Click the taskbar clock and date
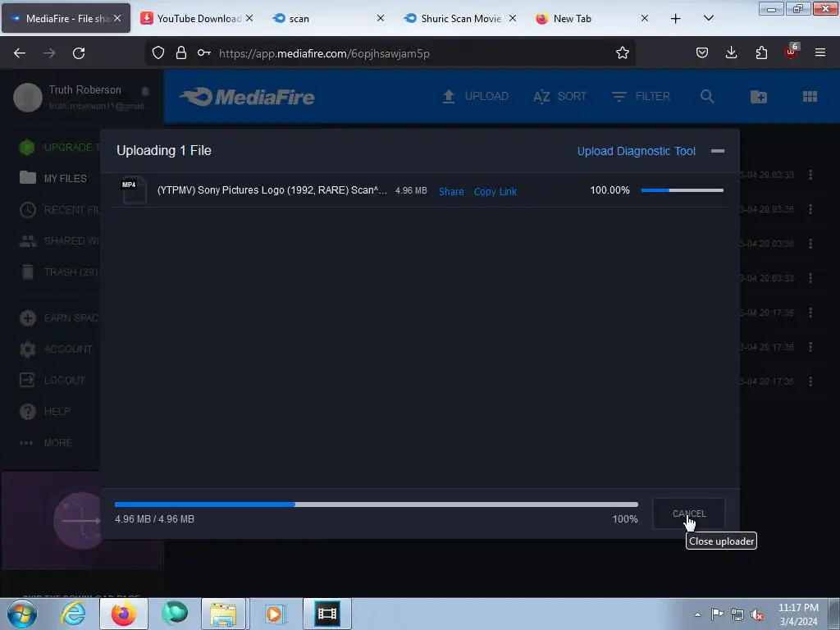This screenshot has width=840, height=630. 798,614
